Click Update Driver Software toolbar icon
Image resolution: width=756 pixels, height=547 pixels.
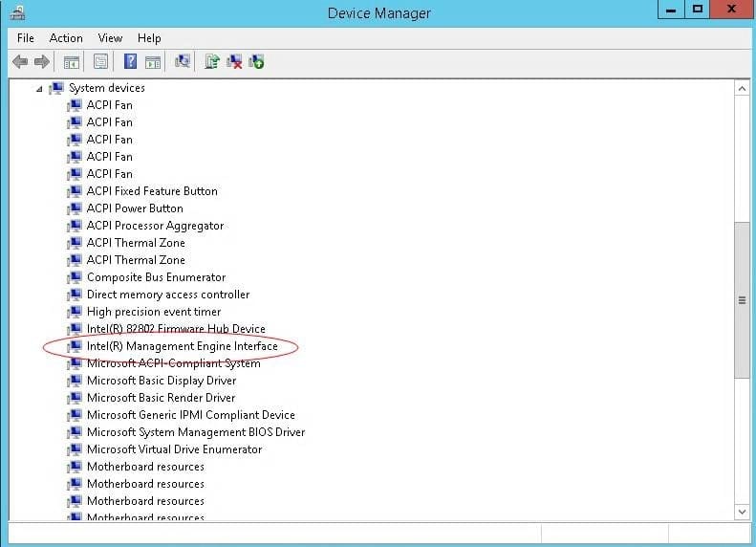[x=211, y=62]
